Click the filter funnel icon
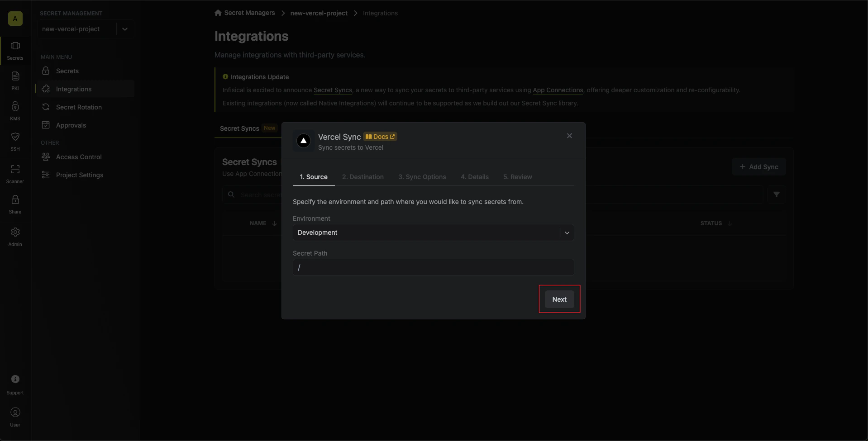868x441 pixels. tap(776, 194)
